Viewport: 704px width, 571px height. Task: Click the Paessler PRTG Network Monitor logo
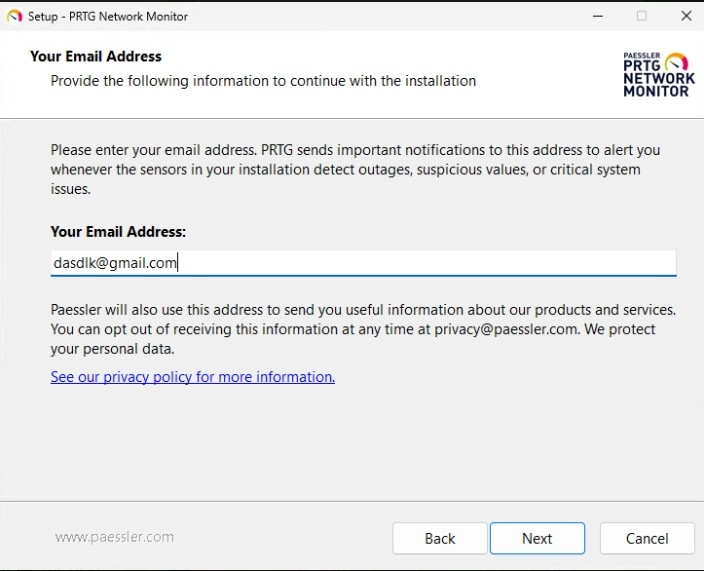[x=657, y=75]
